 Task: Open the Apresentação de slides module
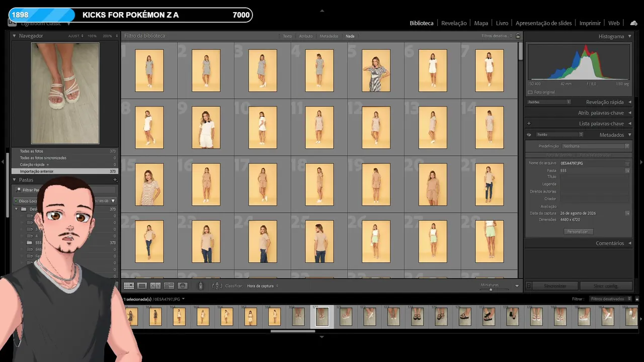(x=544, y=23)
